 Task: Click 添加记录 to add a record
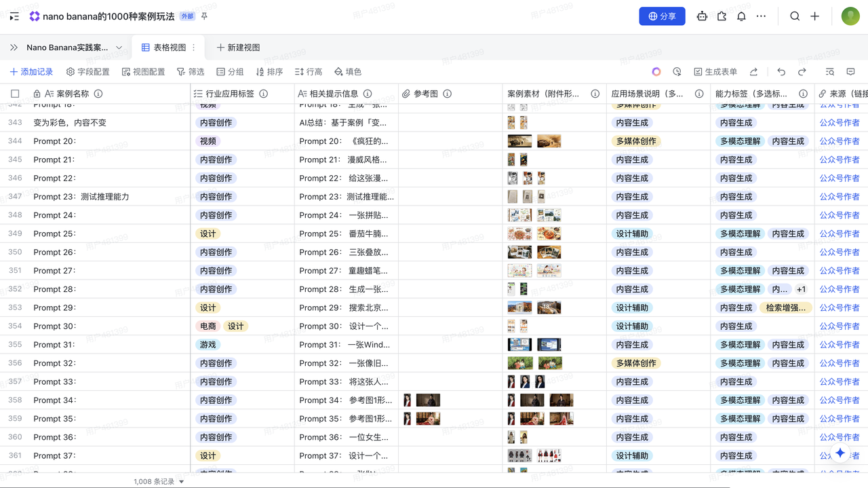pos(31,72)
